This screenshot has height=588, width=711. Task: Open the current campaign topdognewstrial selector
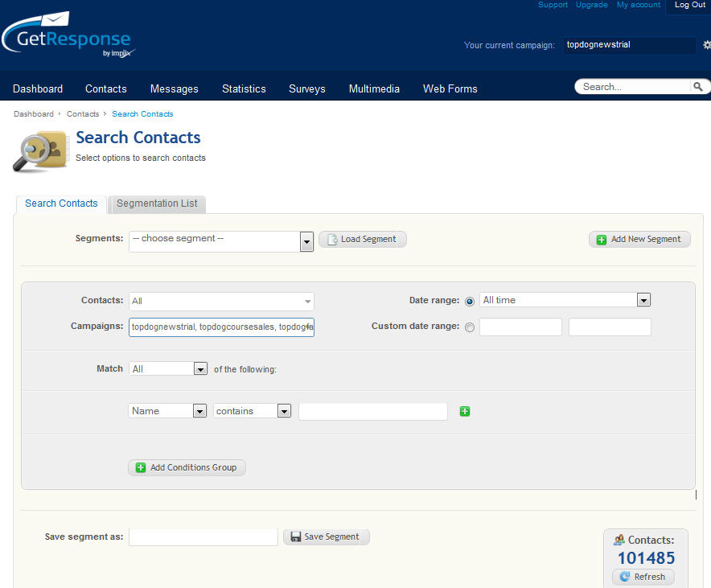[x=630, y=45]
